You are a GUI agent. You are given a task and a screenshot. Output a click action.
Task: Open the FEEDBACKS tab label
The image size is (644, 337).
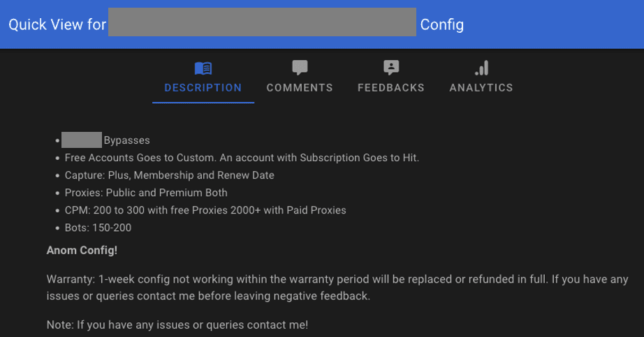[x=391, y=88]
